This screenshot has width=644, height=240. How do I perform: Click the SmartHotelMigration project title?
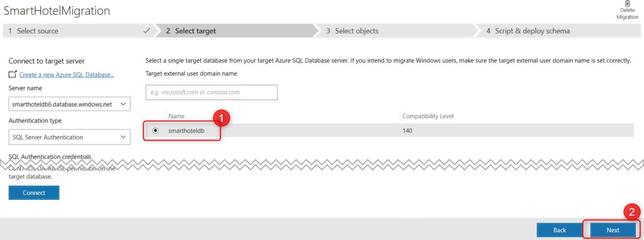pyautogui.click(x=57, y=10)
